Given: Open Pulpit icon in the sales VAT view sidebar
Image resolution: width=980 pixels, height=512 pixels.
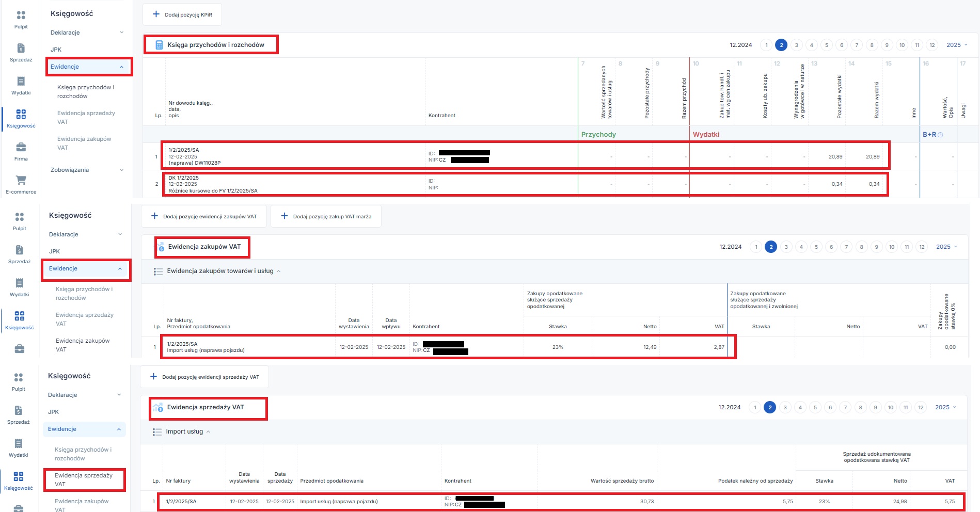Looking at the screenshot, I should (19, 378).
